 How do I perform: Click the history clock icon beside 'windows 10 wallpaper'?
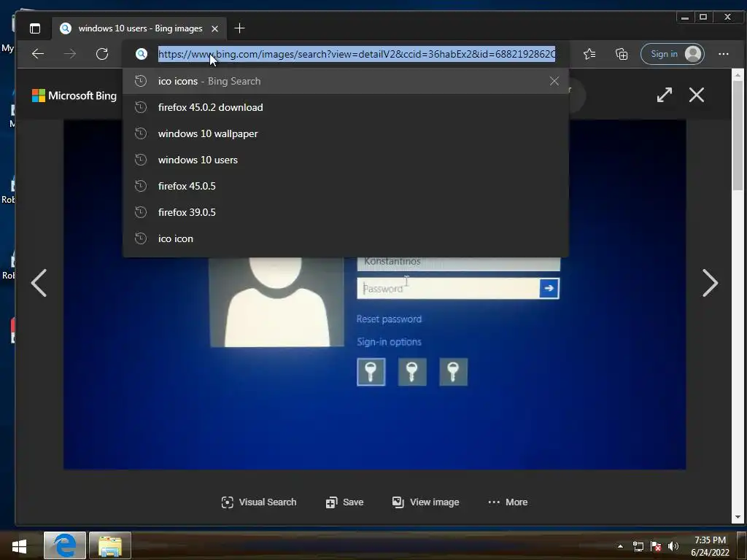141,133
